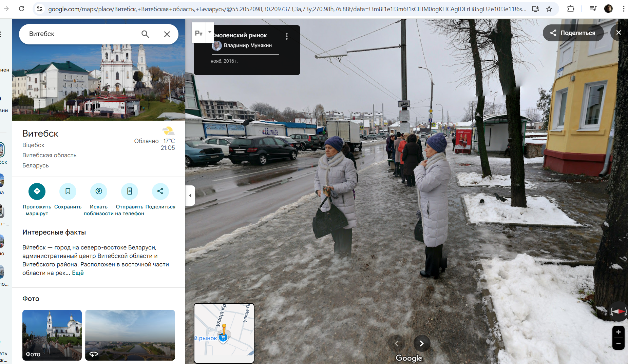This screenshot has height=364, width=628.
Task: Click the Поделиться icon in side panel
Action: tap(160, 191)
